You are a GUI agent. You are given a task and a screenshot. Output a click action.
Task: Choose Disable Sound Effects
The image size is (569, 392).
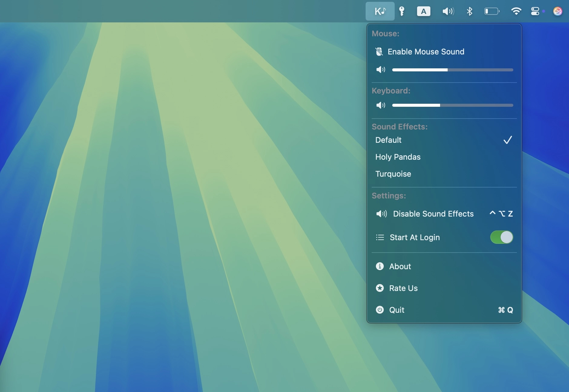[433, 214]
